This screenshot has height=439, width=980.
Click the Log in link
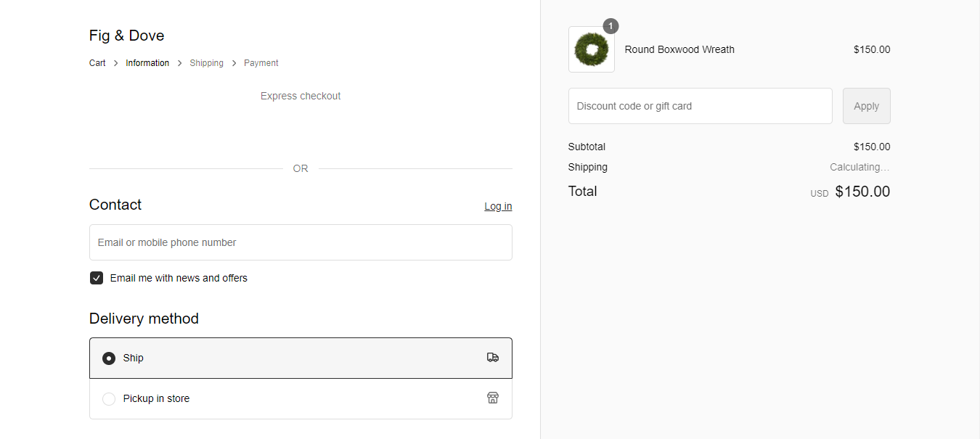coord(498,206)
